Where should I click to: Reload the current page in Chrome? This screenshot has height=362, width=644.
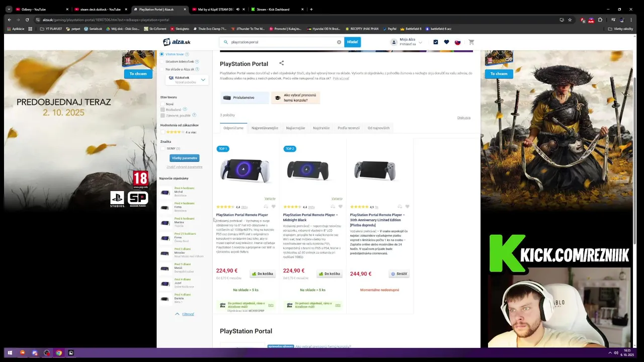click(x=28, y=20)
